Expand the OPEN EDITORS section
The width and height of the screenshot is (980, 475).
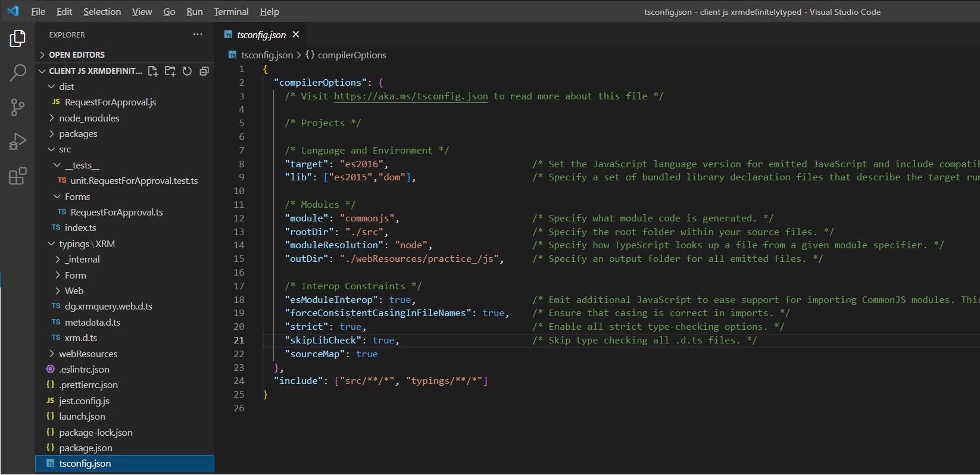click(76, 55)
